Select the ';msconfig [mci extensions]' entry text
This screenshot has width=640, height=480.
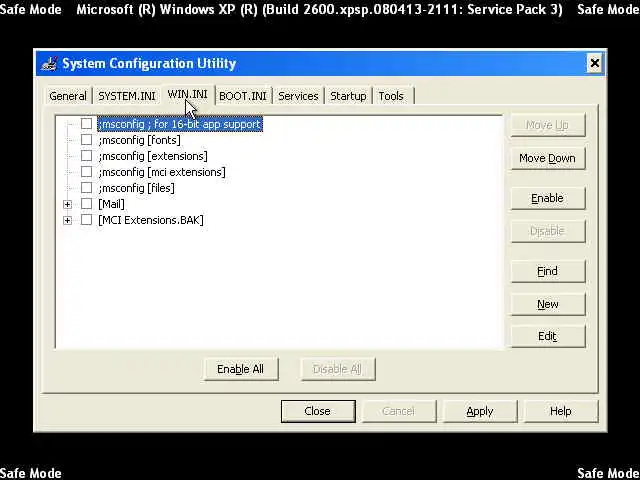click(x=162, y=172)
